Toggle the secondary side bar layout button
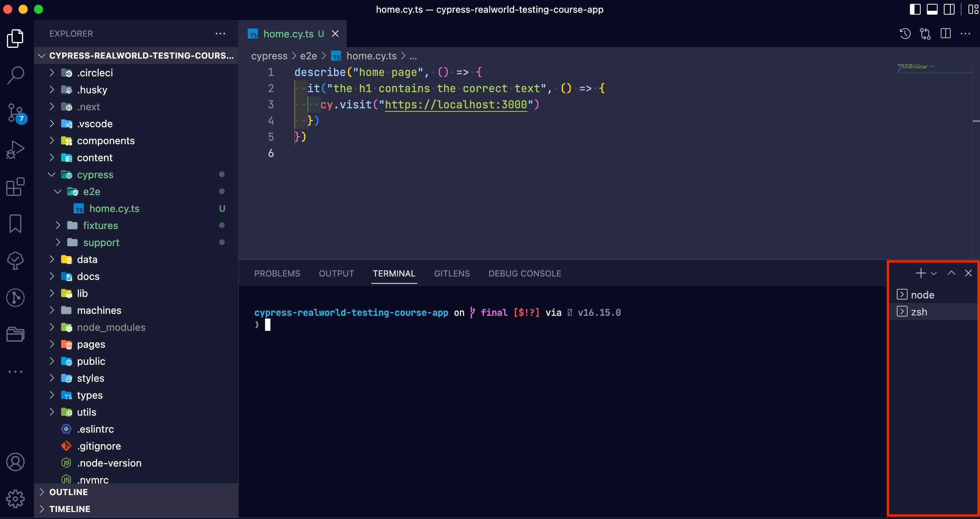 [x=949, y=9]
